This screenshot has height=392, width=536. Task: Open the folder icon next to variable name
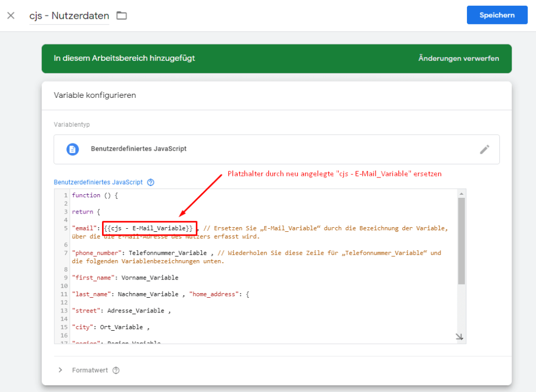click(x=121, y=15)
